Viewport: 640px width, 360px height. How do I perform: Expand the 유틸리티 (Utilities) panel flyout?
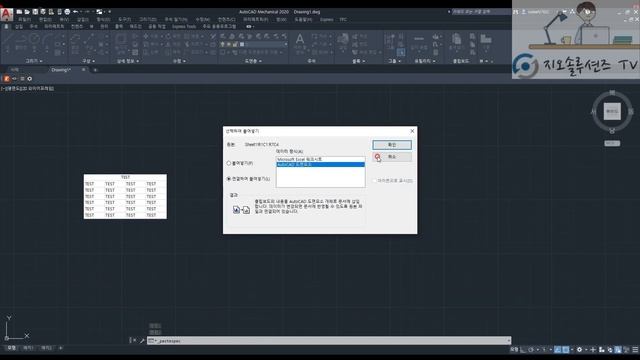click(425, 61)
